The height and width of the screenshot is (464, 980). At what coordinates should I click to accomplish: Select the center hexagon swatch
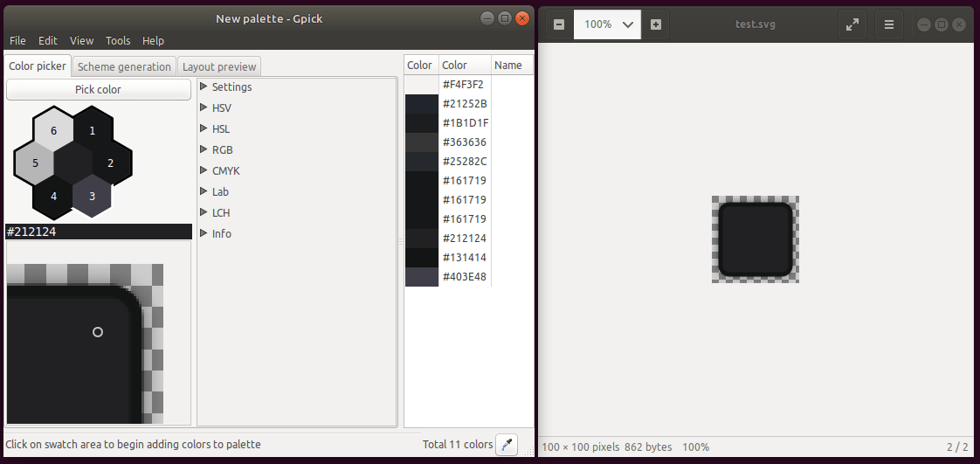[73, 163]
